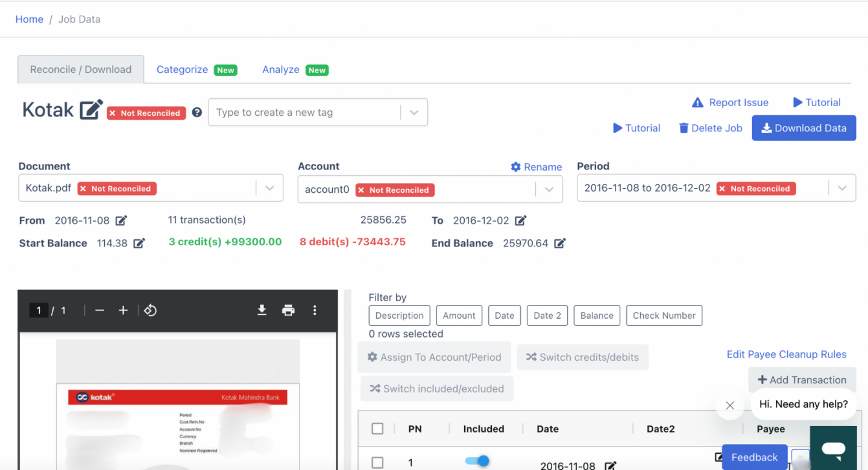Screen dimensions: 868x470
Task: Switch to Reconcile / Download tab
Action: (x=81, y=69)
